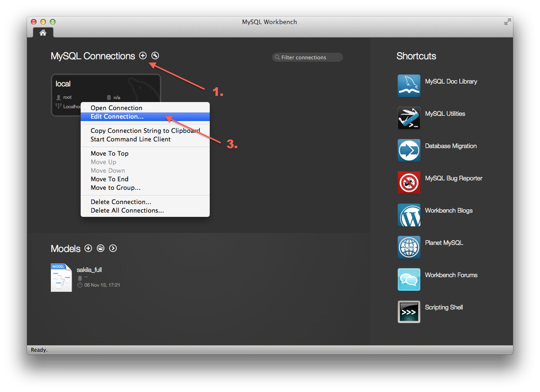
Task: Launch the MySQL Utilities icon
Action: click(409, 118)
